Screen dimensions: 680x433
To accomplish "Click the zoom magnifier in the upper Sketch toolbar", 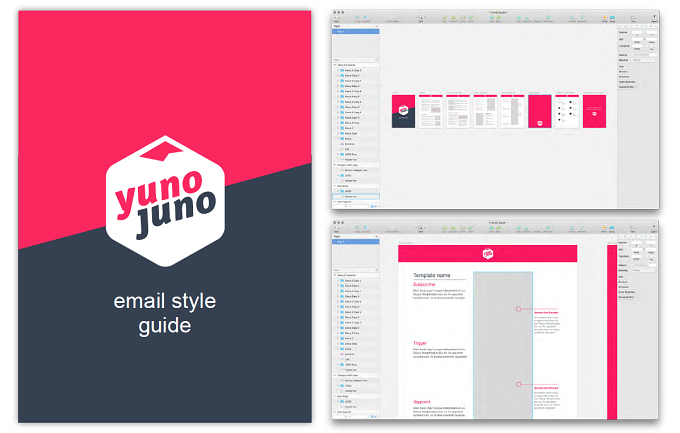I will (421, 18).
